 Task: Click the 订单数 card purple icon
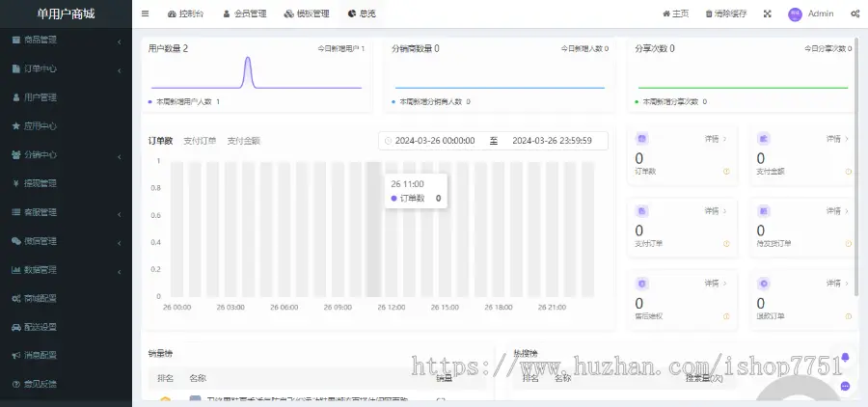(641, 139)
